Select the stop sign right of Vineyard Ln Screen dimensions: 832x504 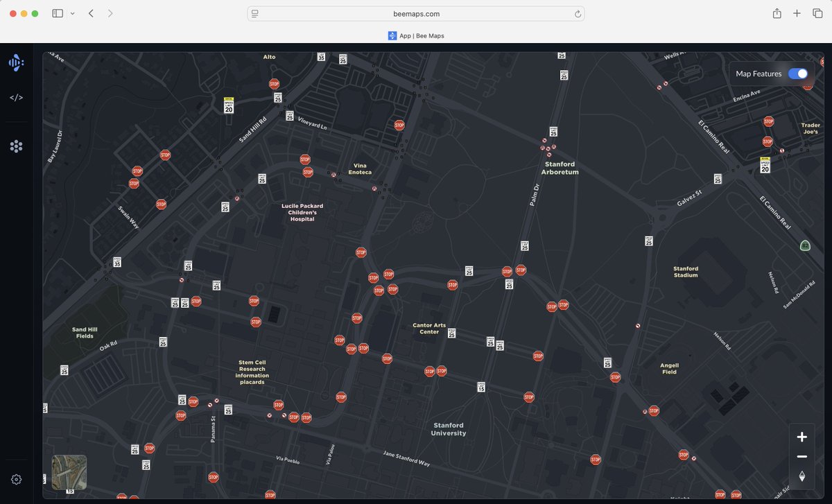click(399, 125)
